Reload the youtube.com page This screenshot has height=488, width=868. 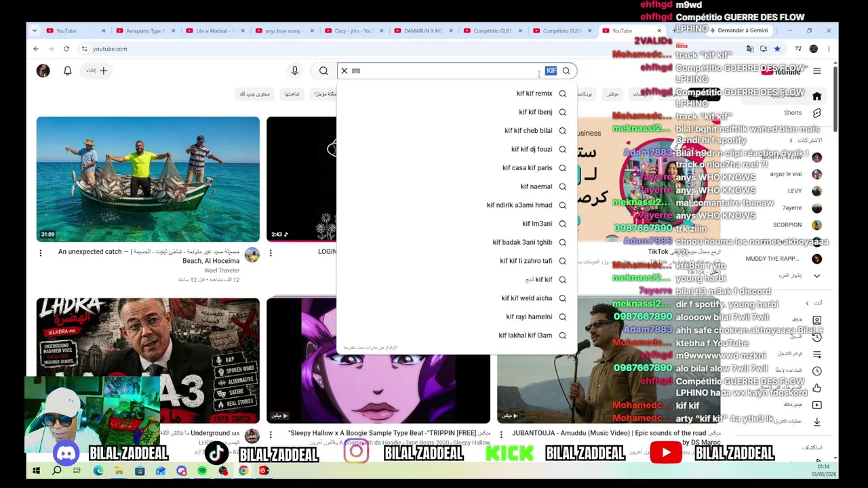[66, 49]
